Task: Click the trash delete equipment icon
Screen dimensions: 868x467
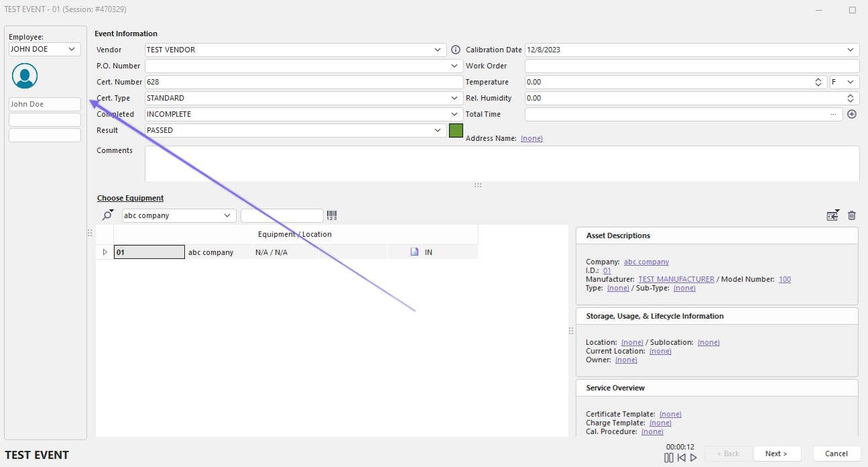Action: (x=852, y=215)
